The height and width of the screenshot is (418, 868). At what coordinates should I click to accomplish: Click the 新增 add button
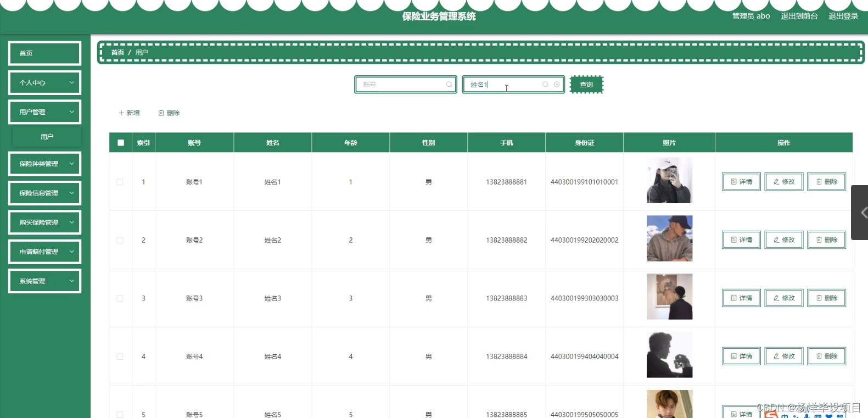click(129, 113)
